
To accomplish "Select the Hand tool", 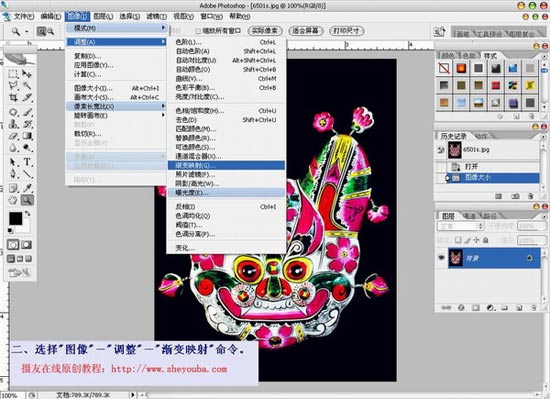I will (13, 200).
